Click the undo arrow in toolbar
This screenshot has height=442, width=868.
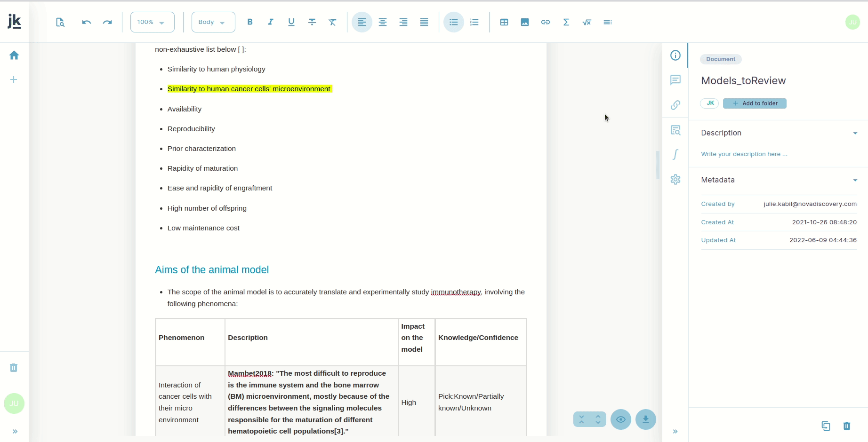click(x=86, y=22)
